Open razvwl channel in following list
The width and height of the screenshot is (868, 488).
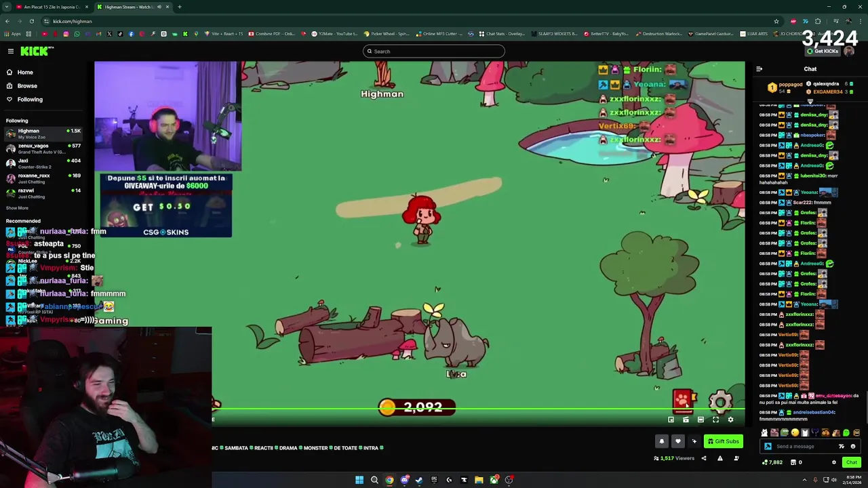pyautogui.click(x=42, y=193)
